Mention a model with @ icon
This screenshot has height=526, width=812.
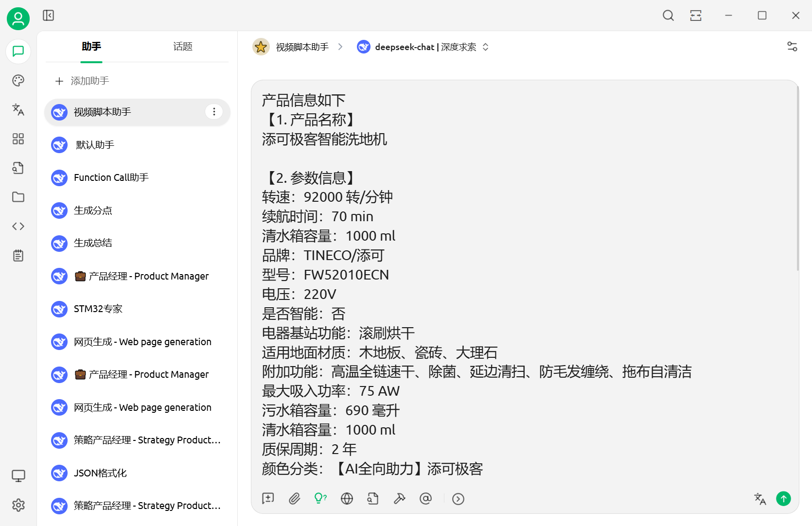pos(425,498)
